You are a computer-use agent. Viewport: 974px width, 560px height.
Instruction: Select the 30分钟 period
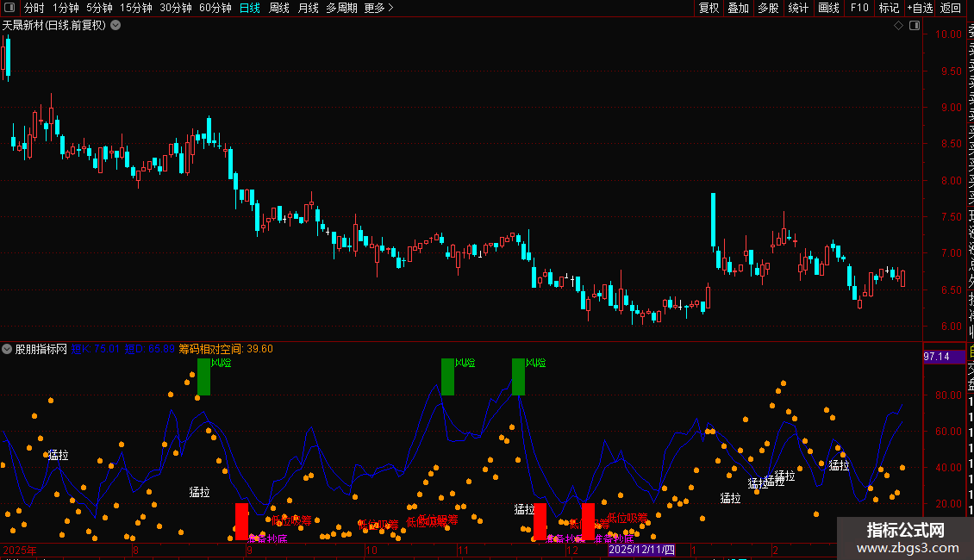pyautogui.click(x=176, y=8)
